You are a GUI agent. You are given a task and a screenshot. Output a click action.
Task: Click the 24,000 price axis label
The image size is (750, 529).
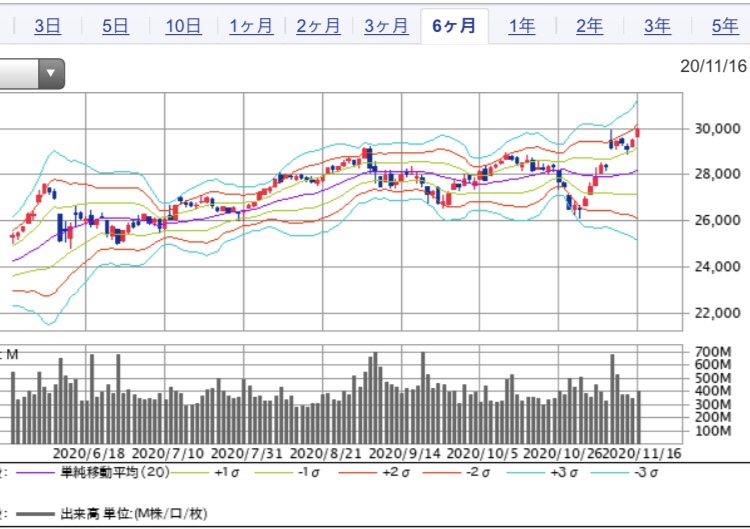pyautogui.click(x=717, y=266)
